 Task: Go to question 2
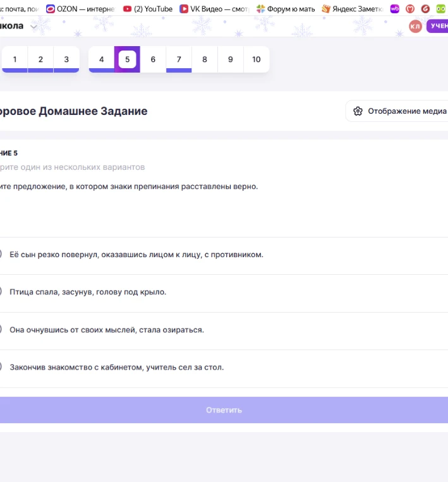[40, 59]
